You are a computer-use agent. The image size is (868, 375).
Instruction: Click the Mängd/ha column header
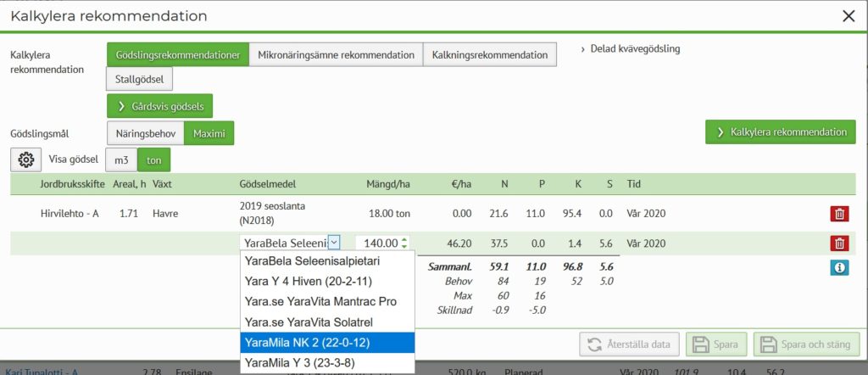coord(388,184)
